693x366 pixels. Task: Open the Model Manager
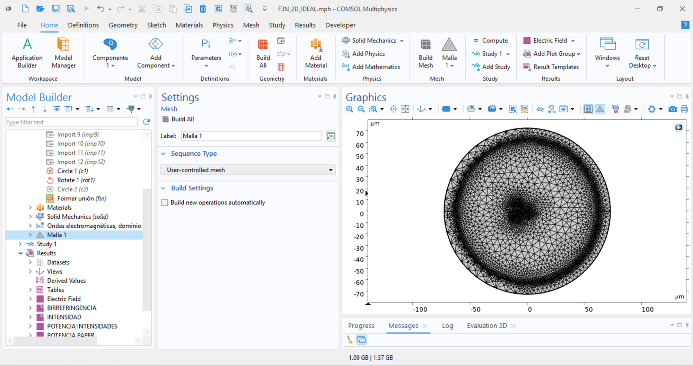(x=63, y=53)
